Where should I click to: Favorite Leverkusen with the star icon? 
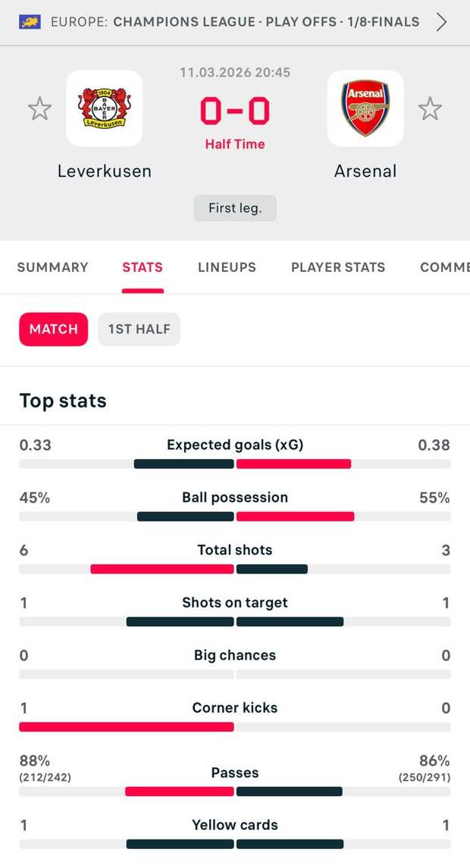click(x=39, y=109)
